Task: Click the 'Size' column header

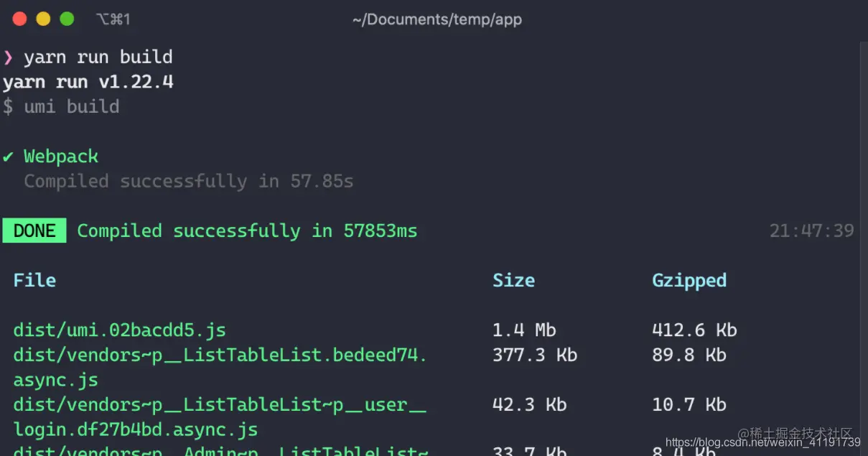Action: pos(513,280)
